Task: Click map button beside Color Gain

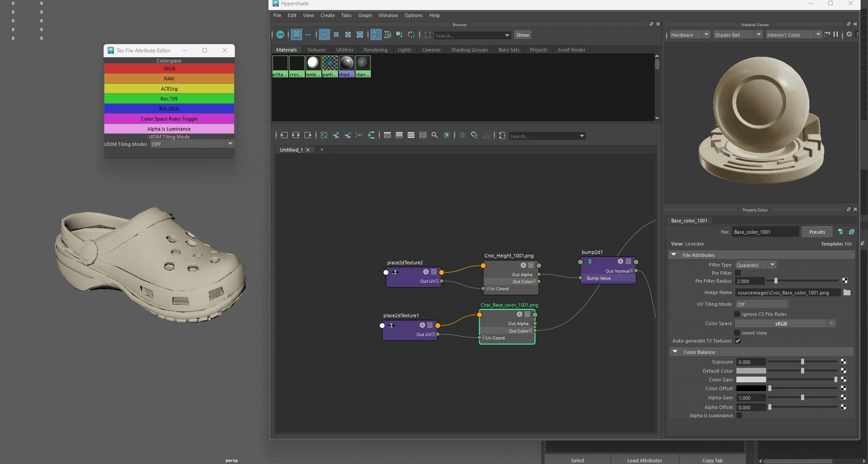Action: (844, 380)
